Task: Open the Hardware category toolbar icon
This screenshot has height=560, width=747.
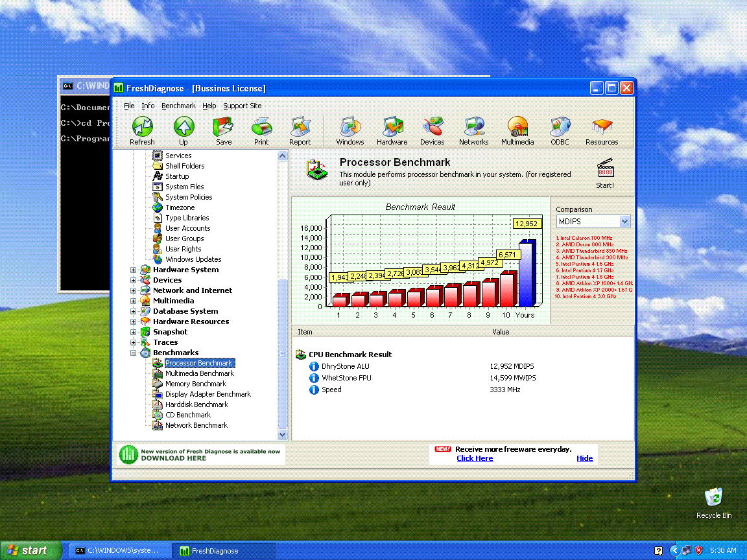Action: click(392, 127)
